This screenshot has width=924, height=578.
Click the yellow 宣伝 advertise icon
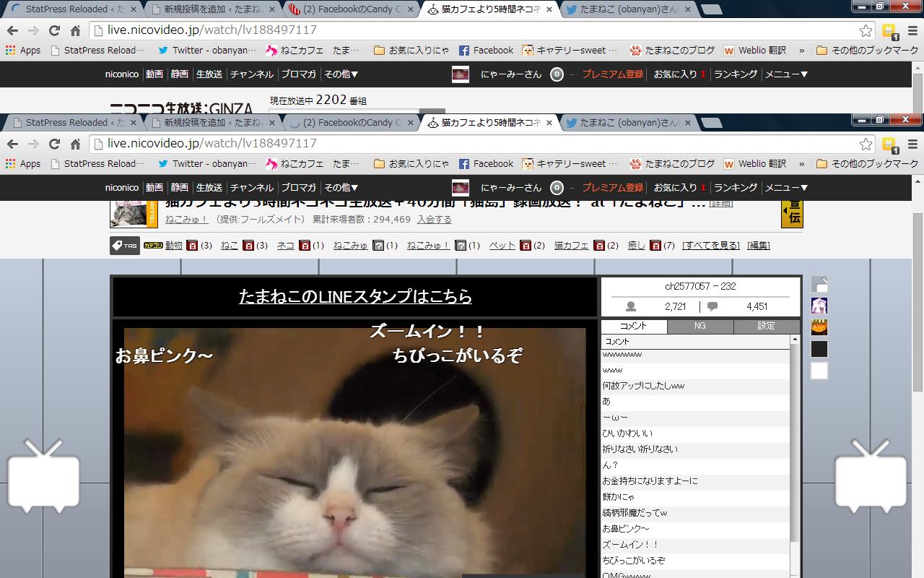coord(792,214)
